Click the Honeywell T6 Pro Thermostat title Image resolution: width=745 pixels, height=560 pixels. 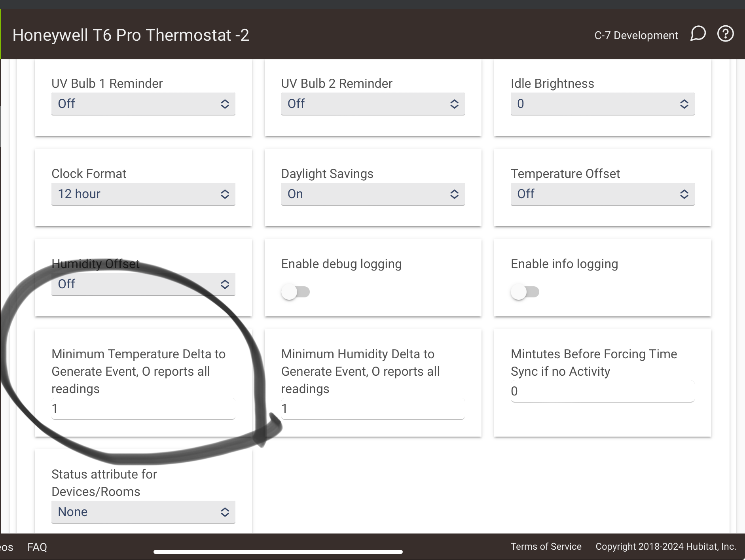[131, 35]
